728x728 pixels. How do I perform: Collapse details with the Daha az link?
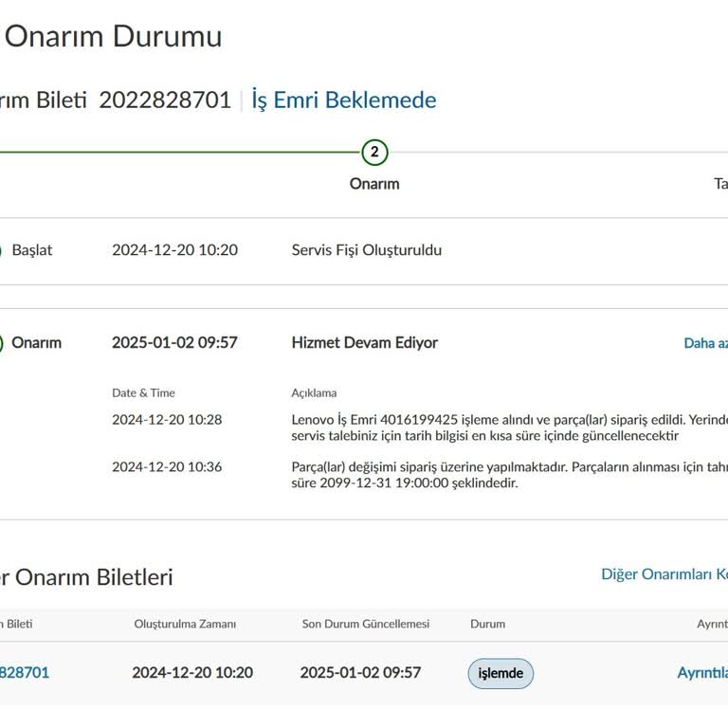tap(705, 343)
